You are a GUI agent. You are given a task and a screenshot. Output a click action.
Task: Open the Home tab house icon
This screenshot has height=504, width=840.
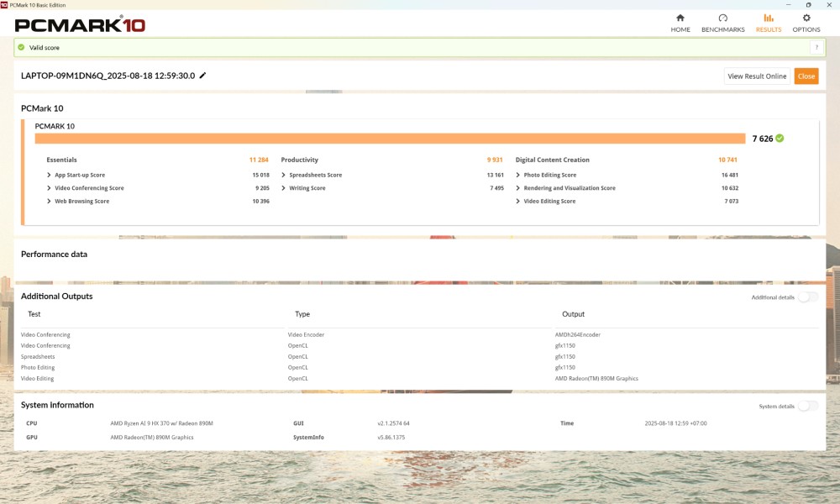[x=680, y=18]
